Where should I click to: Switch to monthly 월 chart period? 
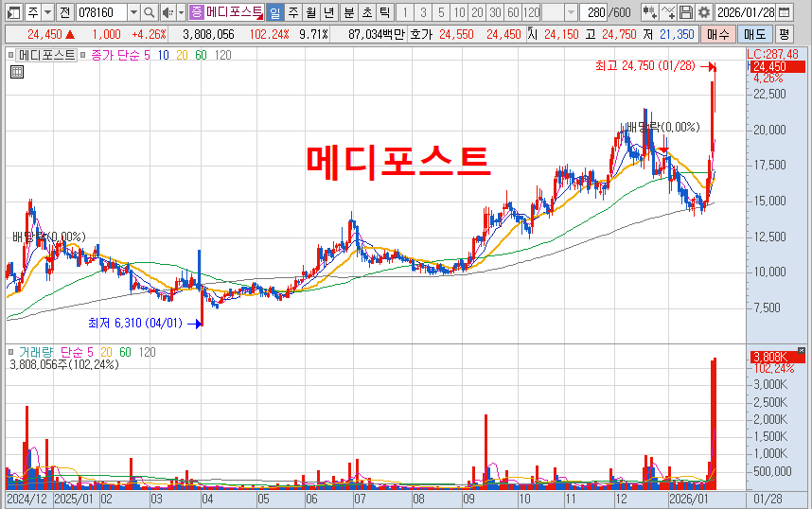pyautogui.click(x=310, y=12)
